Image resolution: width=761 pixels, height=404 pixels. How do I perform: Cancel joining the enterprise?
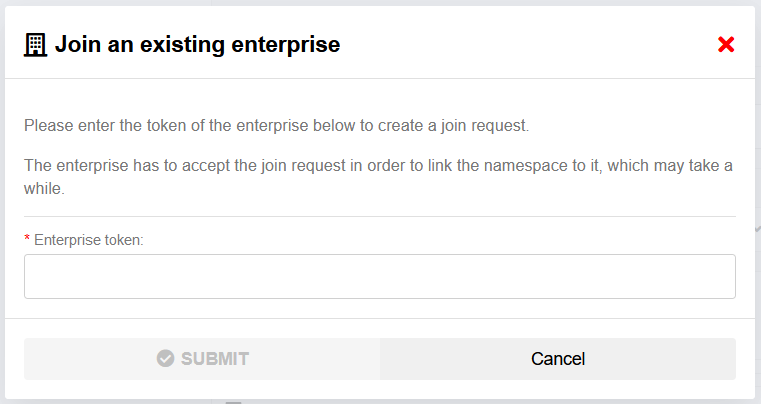[558, 359]
